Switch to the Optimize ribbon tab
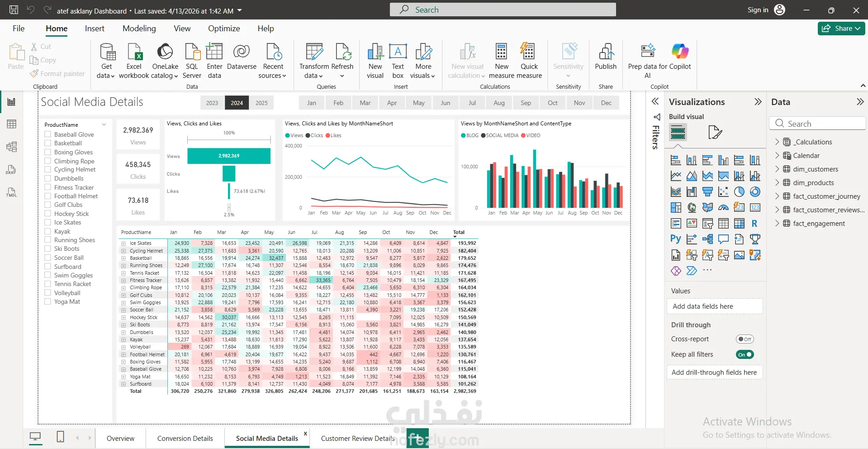Image resolution: width=868 pixels, height=449 pixels. pos(224,29)
